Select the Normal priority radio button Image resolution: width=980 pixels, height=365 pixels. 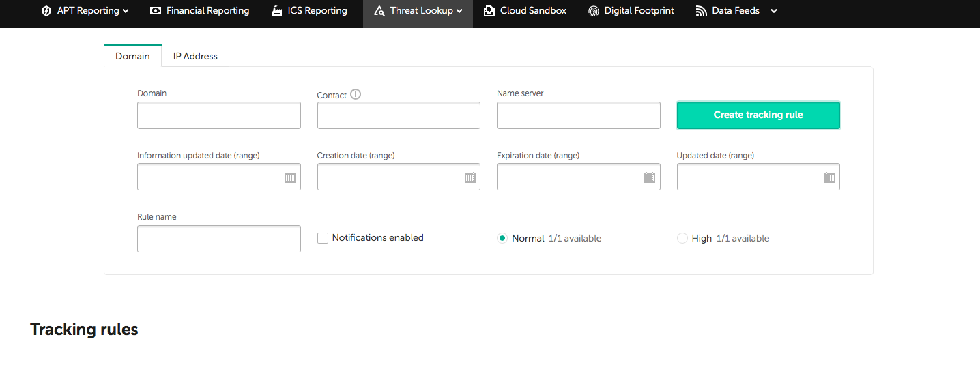click(x=502, y=238)
